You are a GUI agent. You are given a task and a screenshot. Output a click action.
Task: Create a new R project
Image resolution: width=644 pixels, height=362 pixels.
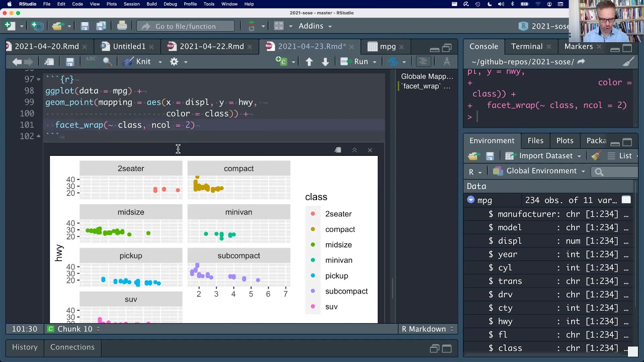(37, 26)
